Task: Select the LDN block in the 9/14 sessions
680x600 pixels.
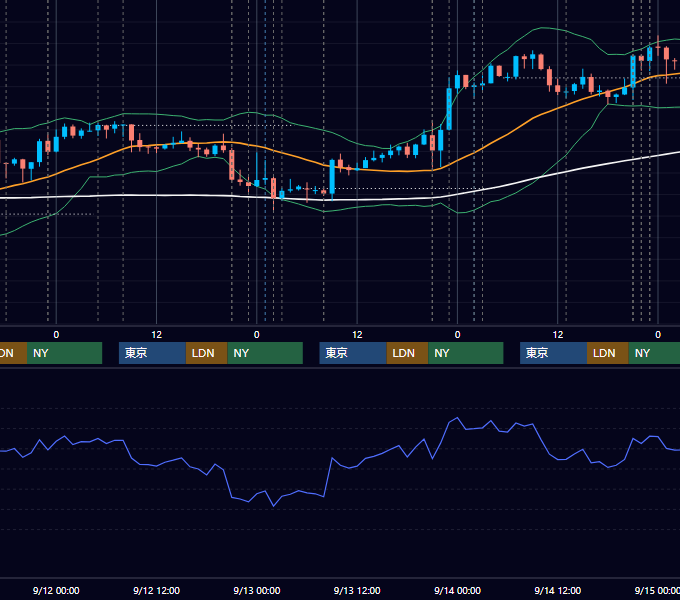Action: (x=608, y=353)
